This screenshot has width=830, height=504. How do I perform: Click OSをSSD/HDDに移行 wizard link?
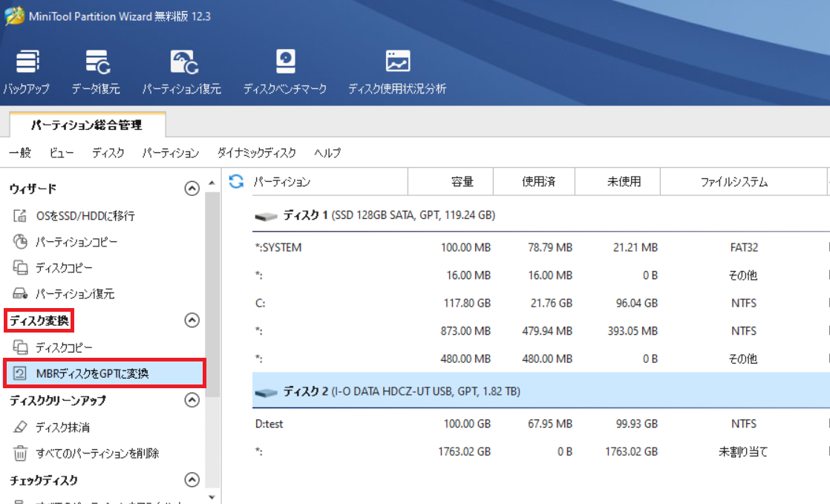tap(85, 215)
